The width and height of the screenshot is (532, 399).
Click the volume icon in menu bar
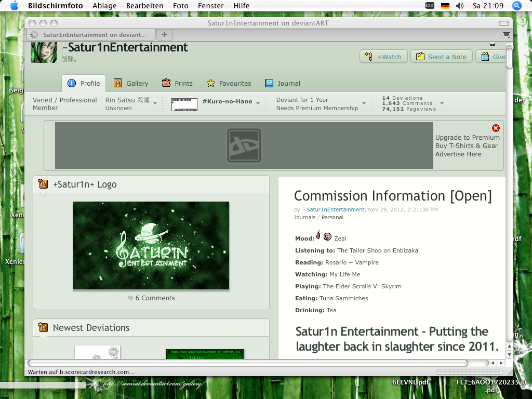(x=460, y=6)
